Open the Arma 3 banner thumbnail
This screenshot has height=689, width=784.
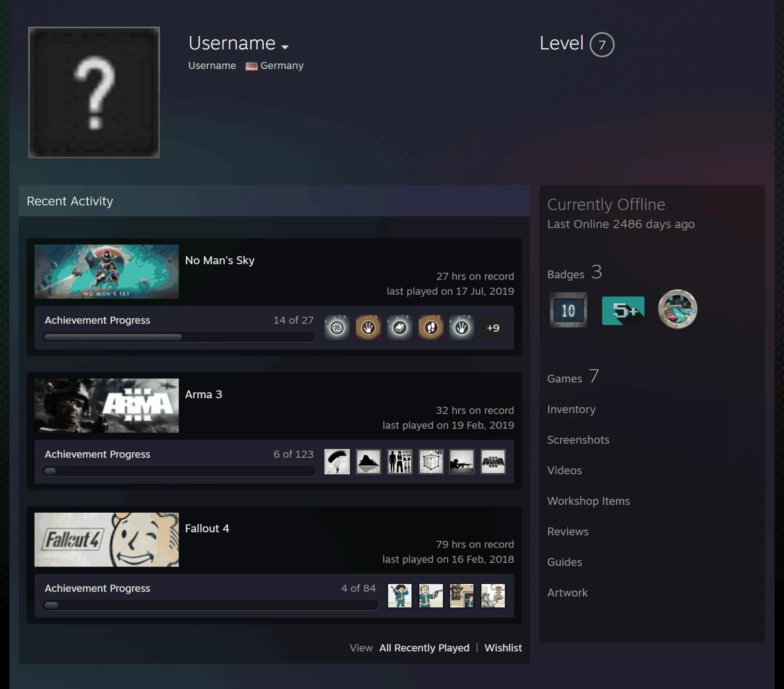coord(107,405)
